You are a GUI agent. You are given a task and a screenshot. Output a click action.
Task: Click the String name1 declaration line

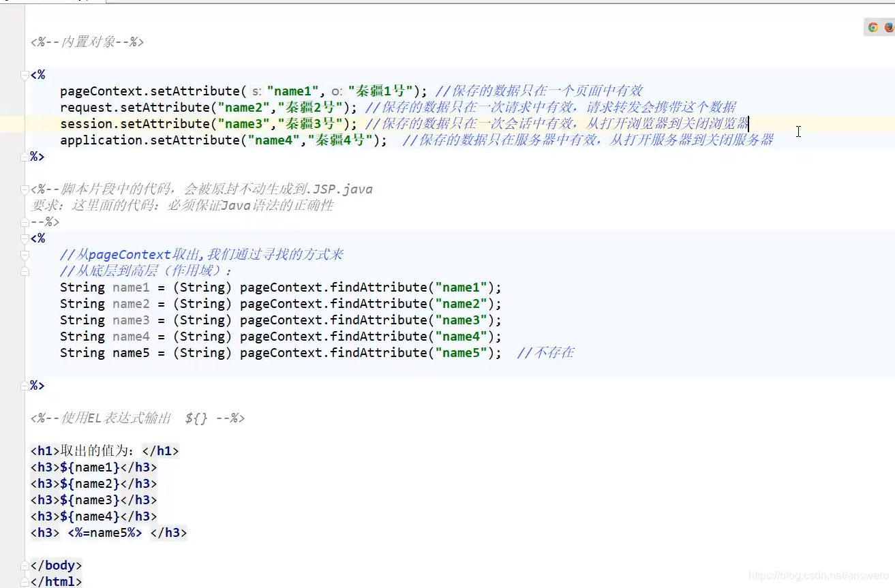point(281,288)
